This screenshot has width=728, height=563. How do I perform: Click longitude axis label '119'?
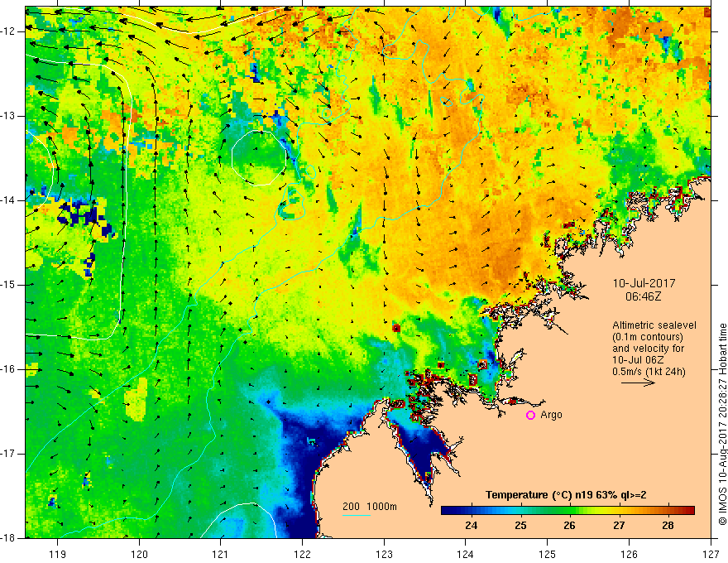coord(58,554)
